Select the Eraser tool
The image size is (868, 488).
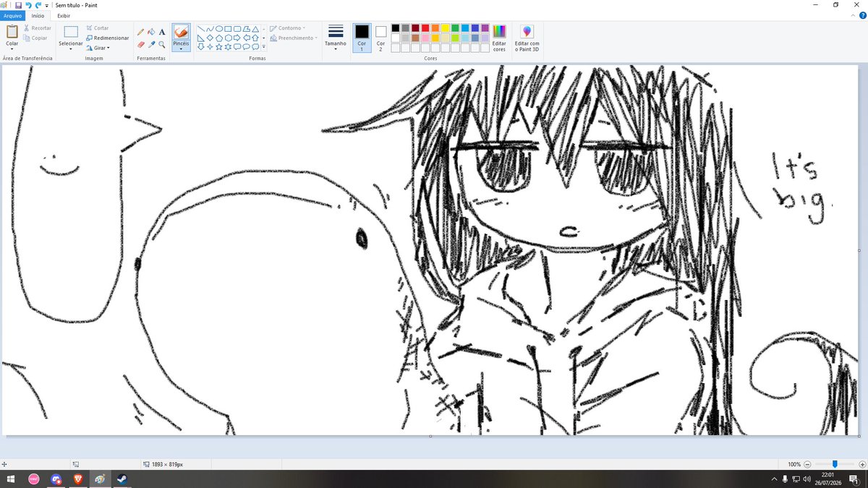tap(141, 44)
